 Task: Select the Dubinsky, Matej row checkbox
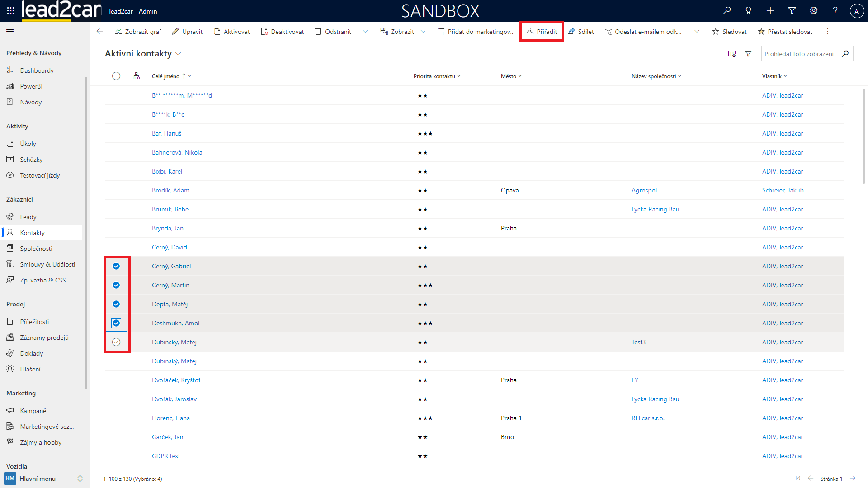click(116, 342)
